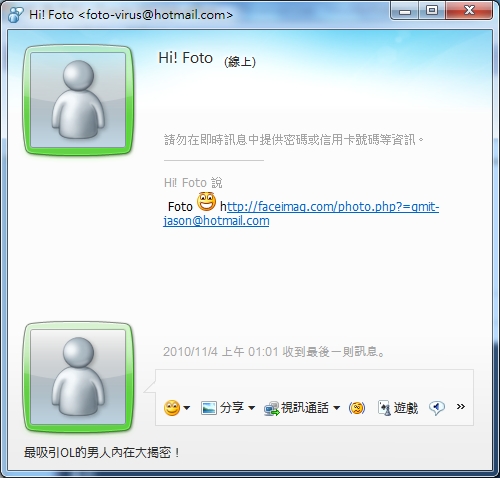Image resolution: width=500 pixels, height=478 pixels.
Task: Expand the 視訊通話 dropdown arrow
Action: pyautogui.click(x=337, y=408)
